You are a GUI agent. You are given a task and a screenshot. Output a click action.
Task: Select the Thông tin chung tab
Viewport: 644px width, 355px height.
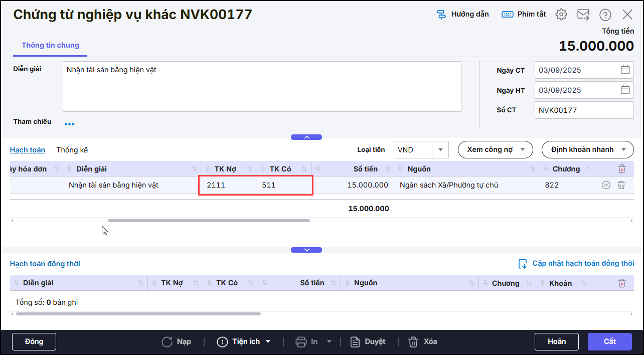(x=50, y=45)
